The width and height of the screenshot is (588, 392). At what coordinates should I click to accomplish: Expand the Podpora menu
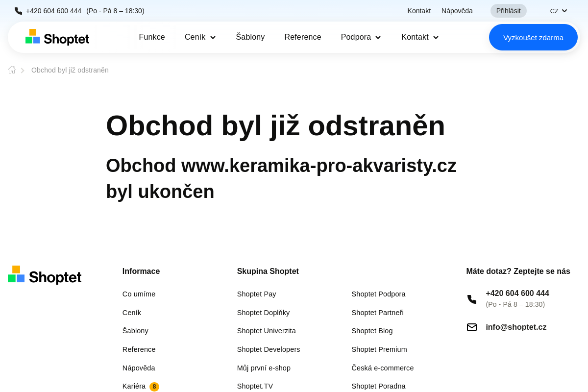361,37
